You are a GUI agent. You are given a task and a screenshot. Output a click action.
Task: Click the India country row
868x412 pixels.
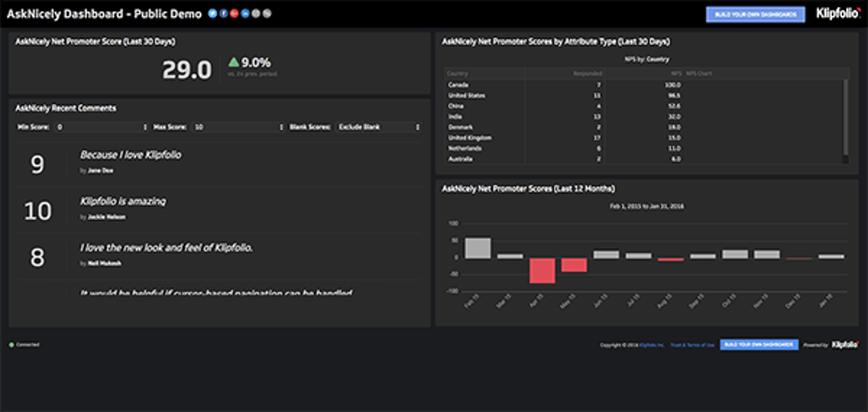click(x=644, y=117)
